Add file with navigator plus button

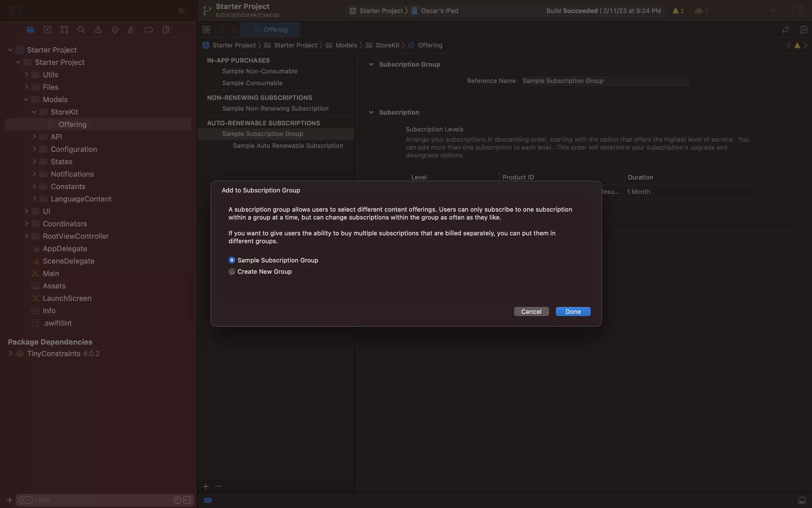click(10, 500)
